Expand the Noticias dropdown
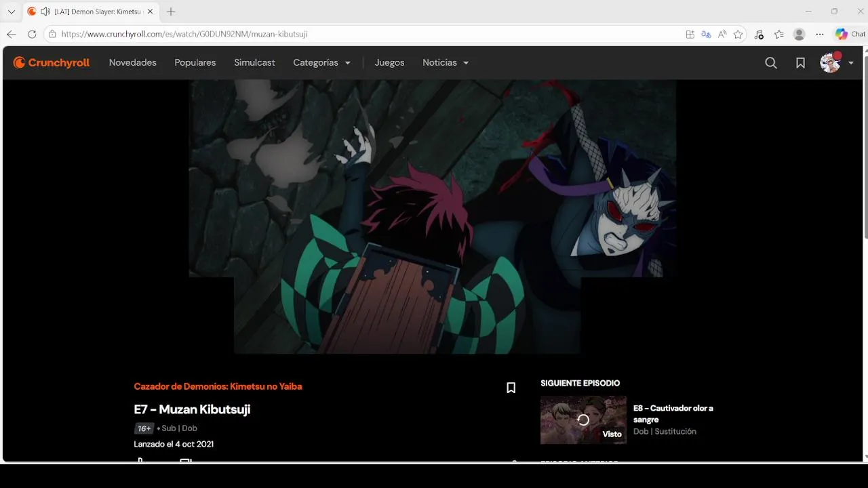Screen dimensions: 868x488 point(446,63)
